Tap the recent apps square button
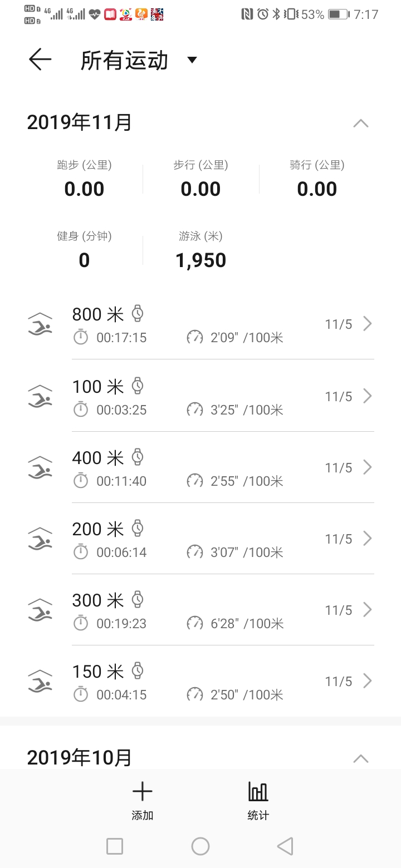Screen dimensions: 401x868 [x=115, y=846]
